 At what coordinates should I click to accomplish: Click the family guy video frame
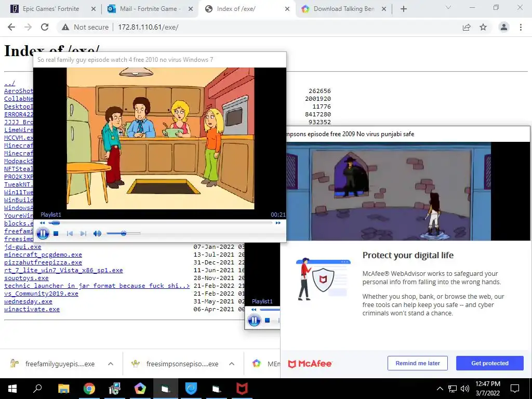click(160, 138)
